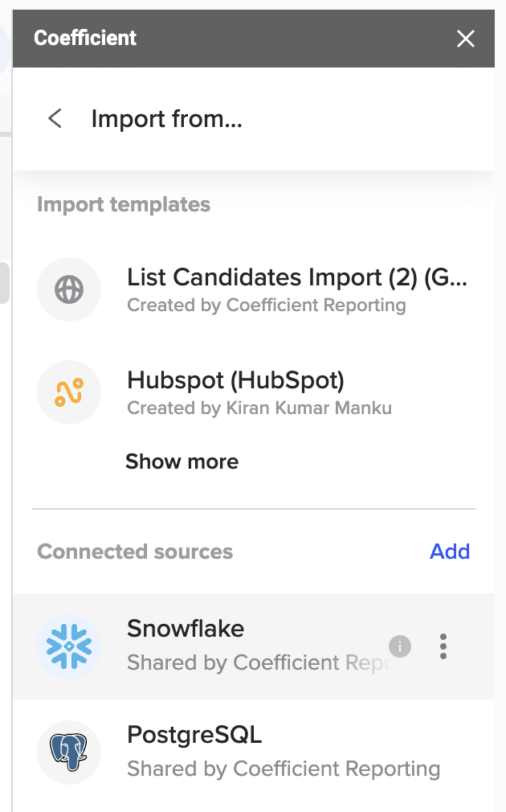The width and height of the screenshot is (506, 812).
Task: Click the 'Connected sources' section heading
Action: pyautogui.click(x=135, y=552)
